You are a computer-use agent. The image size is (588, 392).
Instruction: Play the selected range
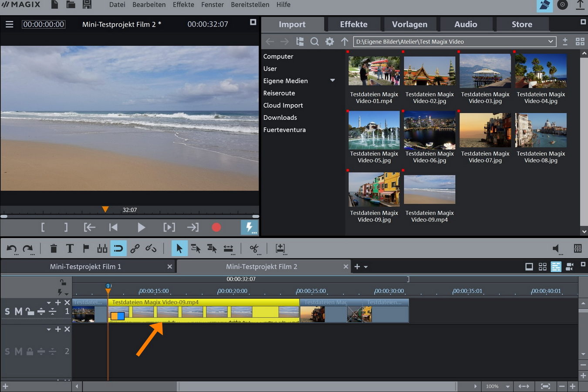pos(169,227)
